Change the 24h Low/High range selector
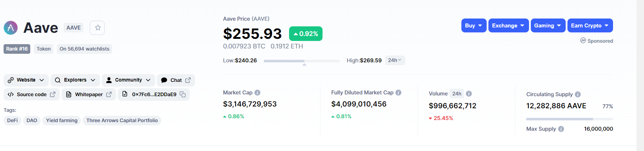 [x=395, y=61]
